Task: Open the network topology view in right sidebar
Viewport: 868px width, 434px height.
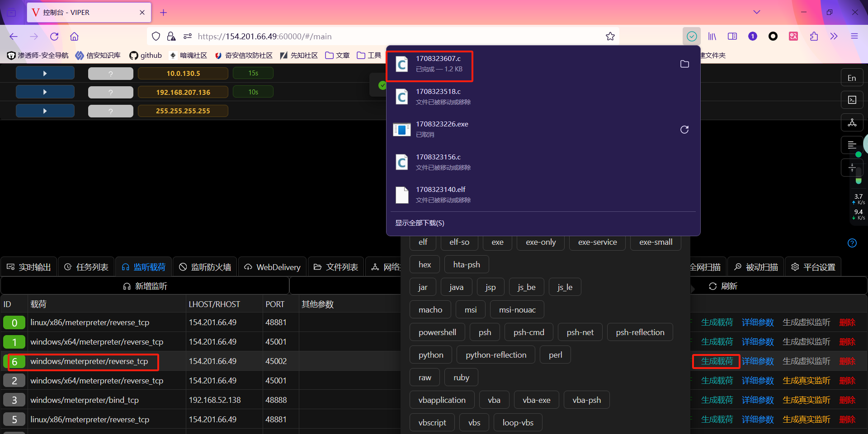Action: (x=852, y=122)
